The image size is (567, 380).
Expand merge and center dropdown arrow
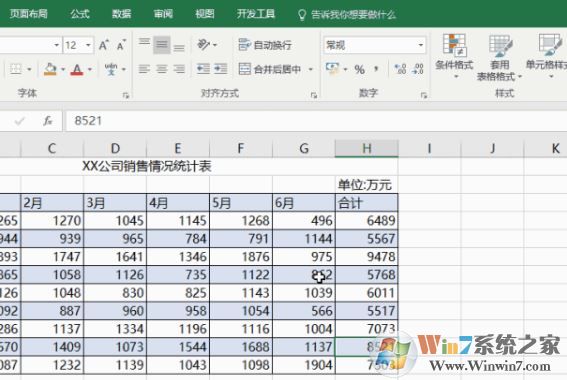pos(311,69)
